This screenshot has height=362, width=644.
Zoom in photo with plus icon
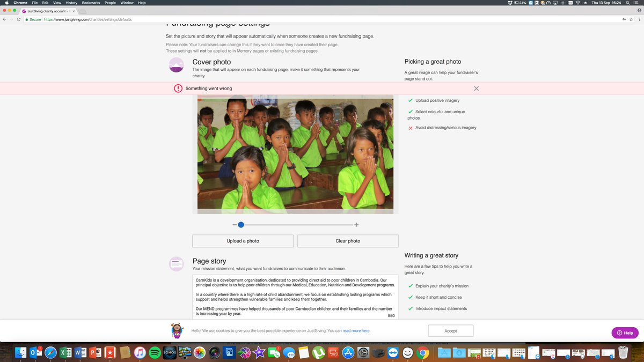point(356,225)
